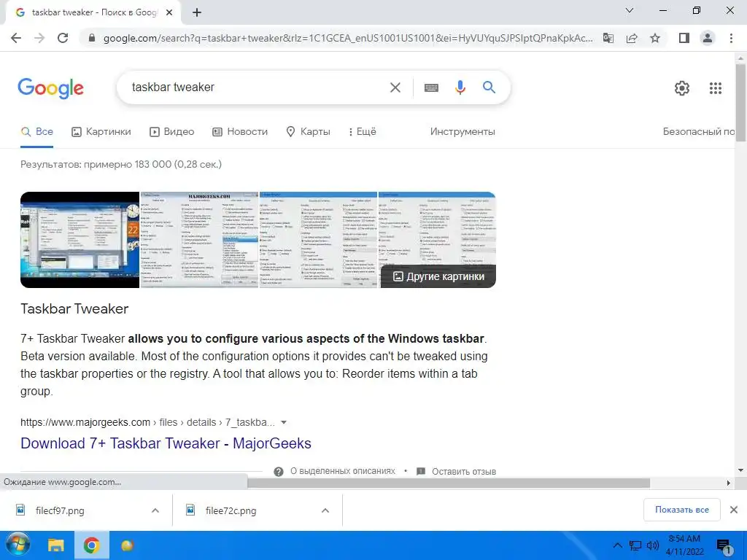The height and width of the screenshot is (560, 747).
Task: Click the forward navigation arrow
Action: click(39, 38)
